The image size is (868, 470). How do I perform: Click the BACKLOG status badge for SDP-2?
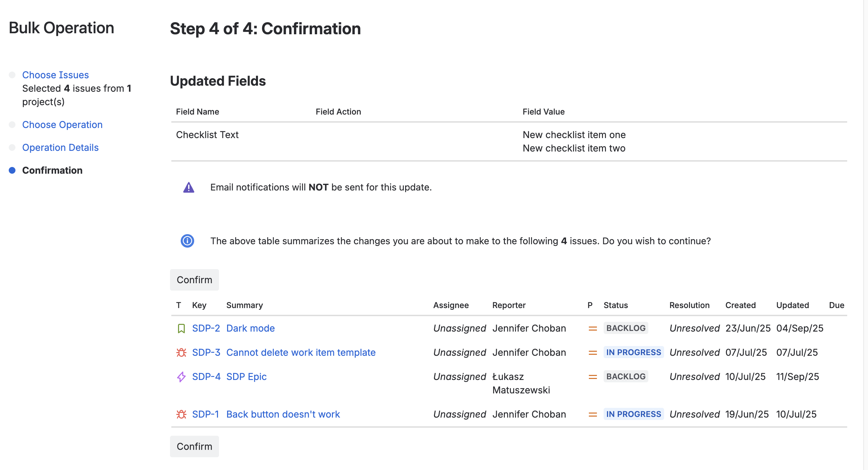(625, 328)
